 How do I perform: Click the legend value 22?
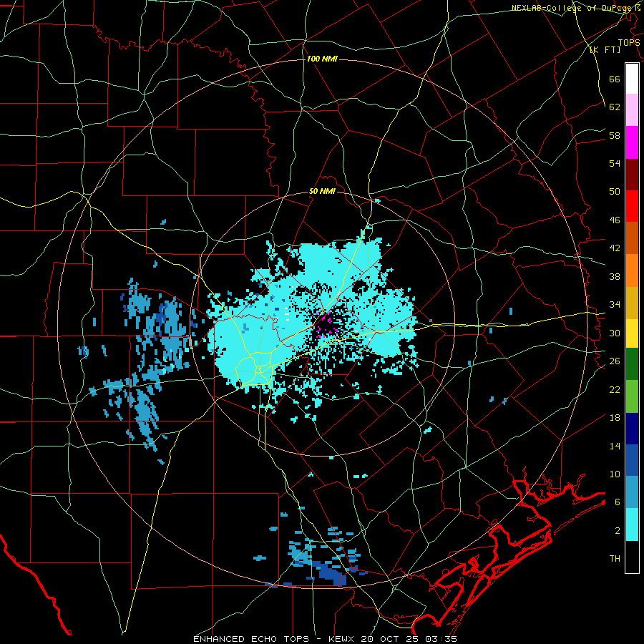tap(615, 390)
